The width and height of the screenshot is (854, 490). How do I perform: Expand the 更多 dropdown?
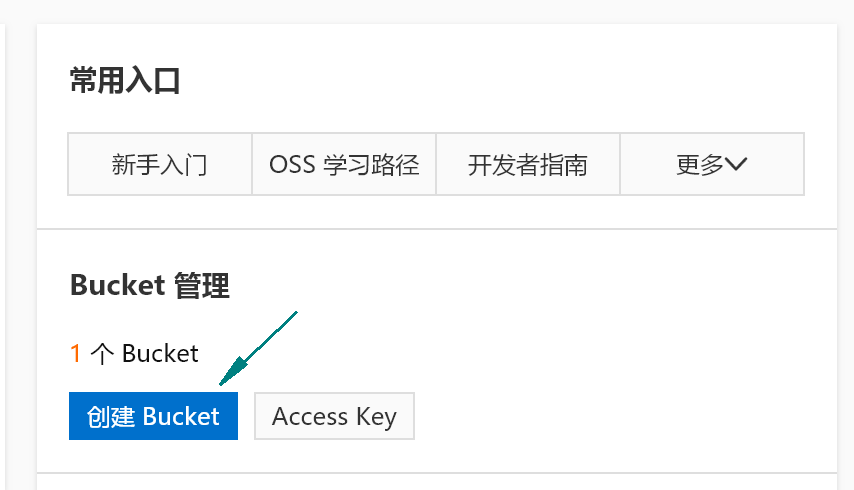click(x=712, y=164)
